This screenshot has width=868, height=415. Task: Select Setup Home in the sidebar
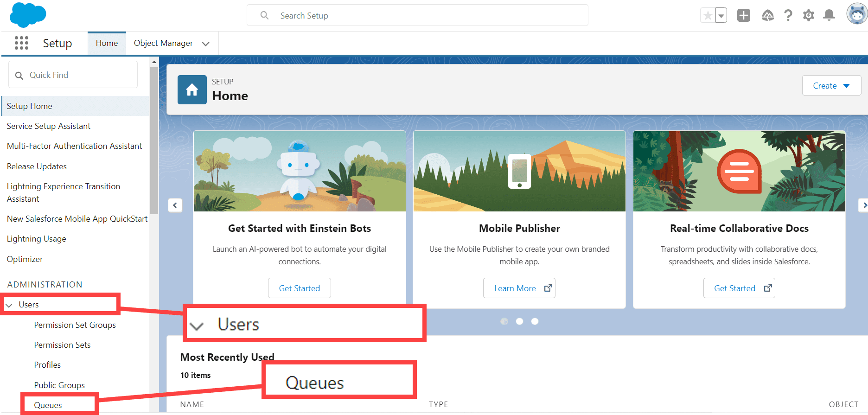(x=75, y=106)
